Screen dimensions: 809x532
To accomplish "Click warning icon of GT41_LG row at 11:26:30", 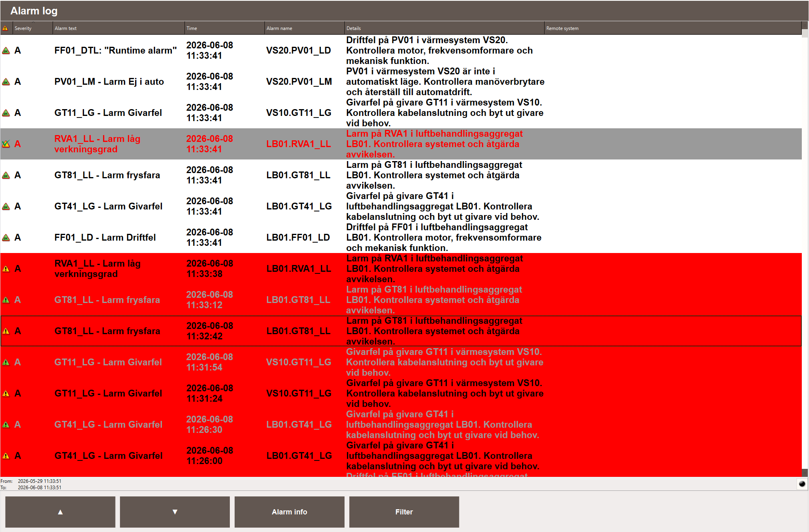I will click(6, 425).
